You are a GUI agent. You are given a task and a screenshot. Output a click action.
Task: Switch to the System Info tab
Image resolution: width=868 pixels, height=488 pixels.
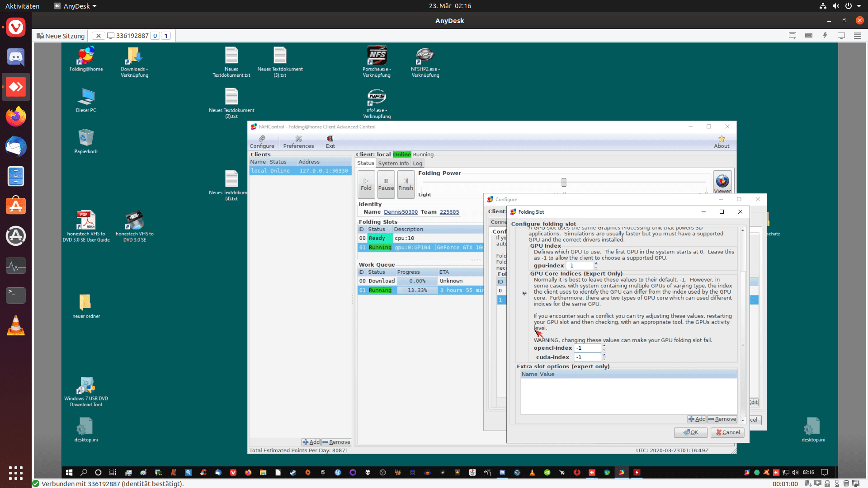(x=393, y=163)
